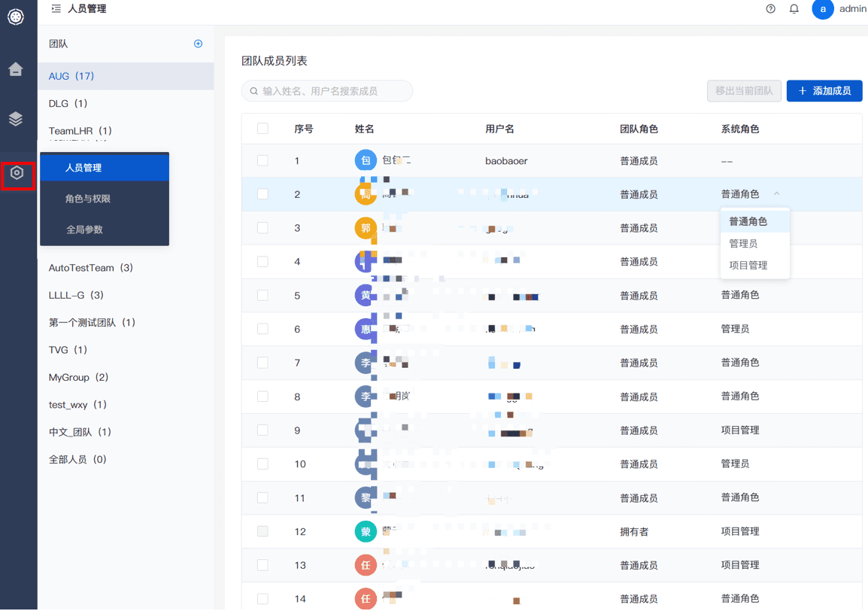Click the 李 avatar in row 7

click(x=366, y=363)
